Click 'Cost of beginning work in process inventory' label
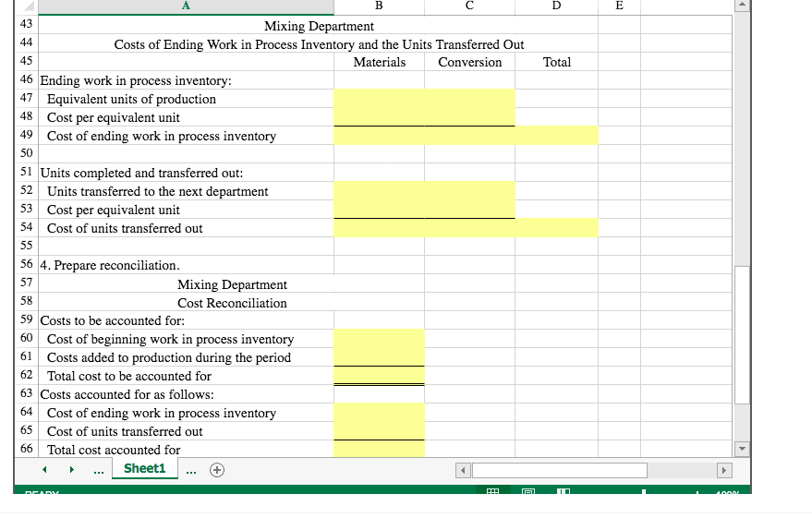Screen dimensions: 812x518 point(170,339)
